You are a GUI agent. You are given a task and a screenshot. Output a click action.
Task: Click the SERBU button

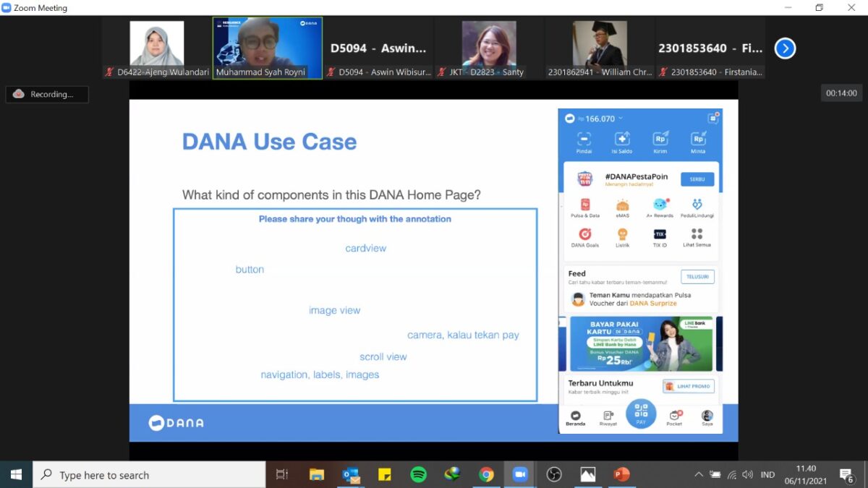point(697,179)
